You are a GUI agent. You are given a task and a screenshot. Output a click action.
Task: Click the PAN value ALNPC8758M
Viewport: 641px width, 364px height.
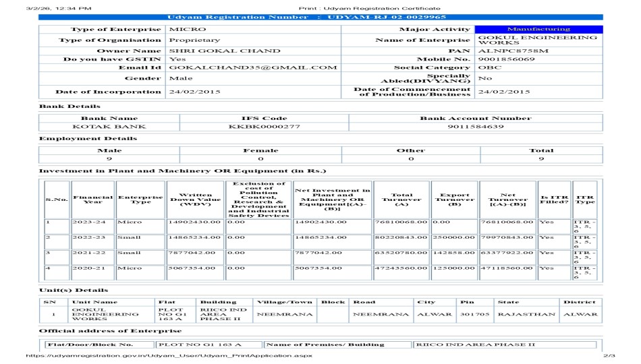[x=503, y=51]
